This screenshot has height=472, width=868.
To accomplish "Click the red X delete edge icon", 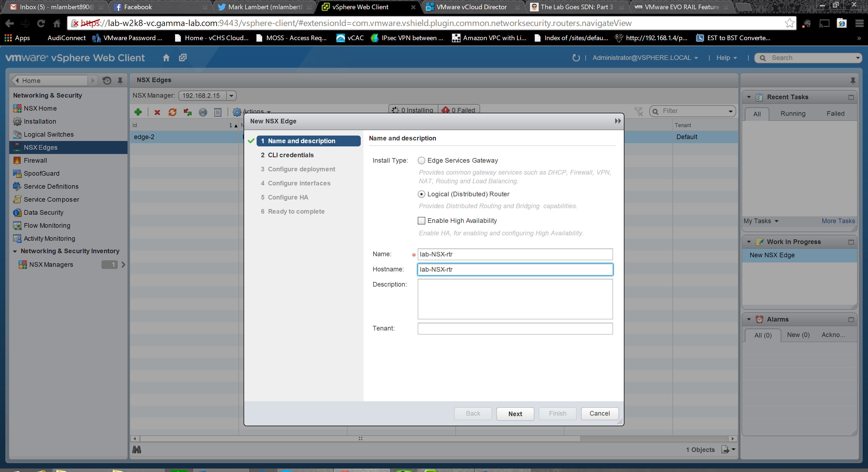I will (157, 112).
